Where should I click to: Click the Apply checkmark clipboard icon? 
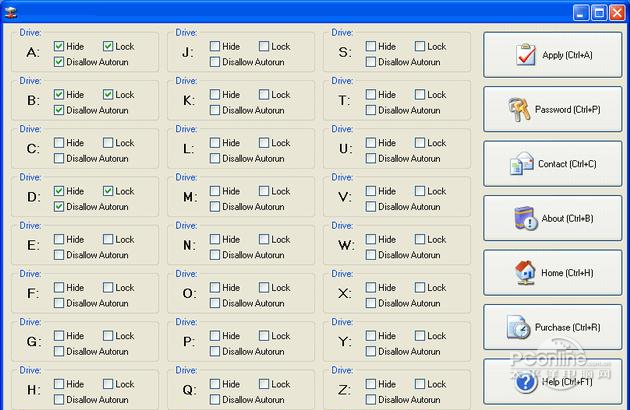pyautogui.click(x=526, y=54)
